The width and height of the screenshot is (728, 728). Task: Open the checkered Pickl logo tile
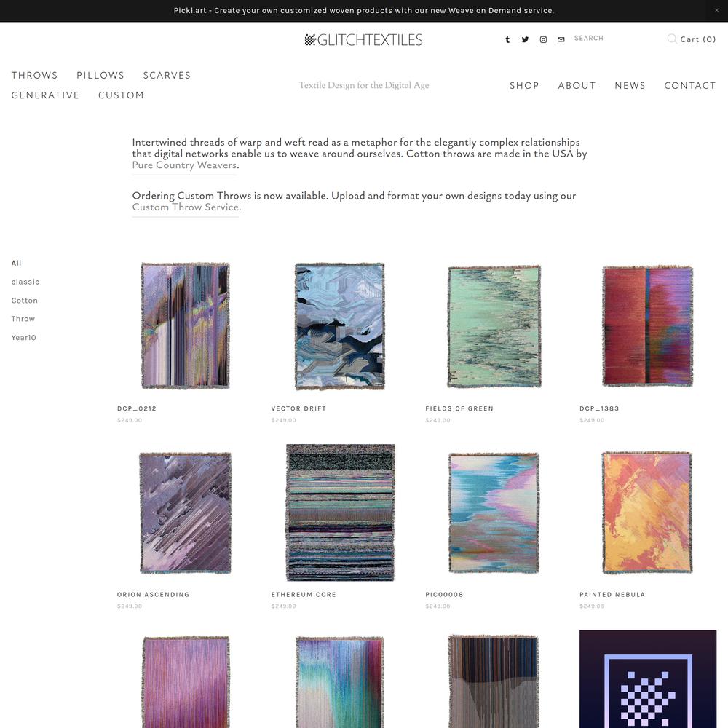tap(648, 678)
